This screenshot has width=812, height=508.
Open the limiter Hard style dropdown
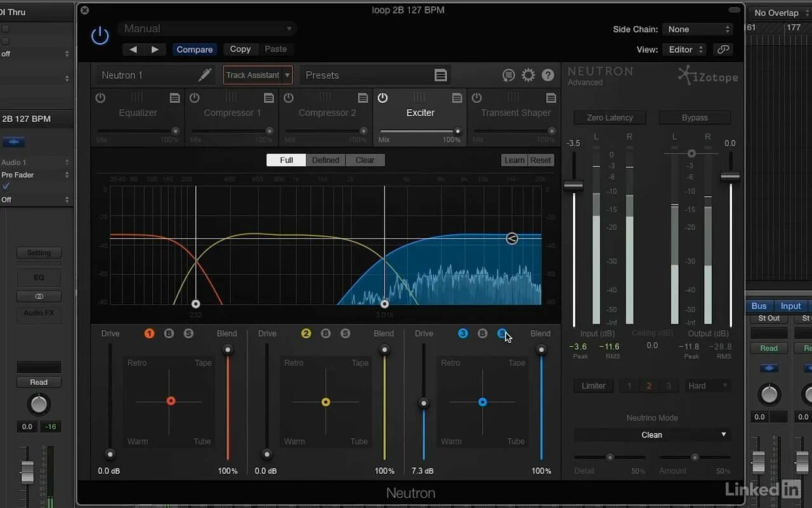(x=707, y=385)
